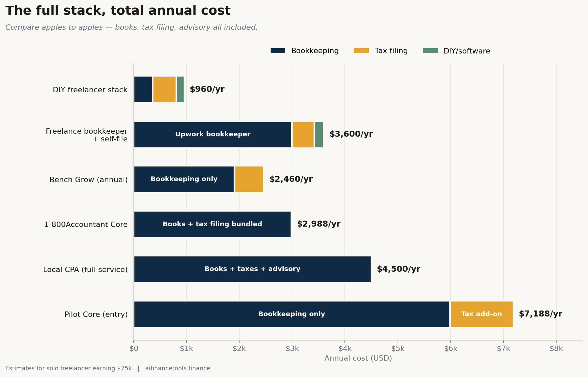Click the 'DIY freelancer stack' row label
This screenshot has width=588, height=377.
[90, 90]
